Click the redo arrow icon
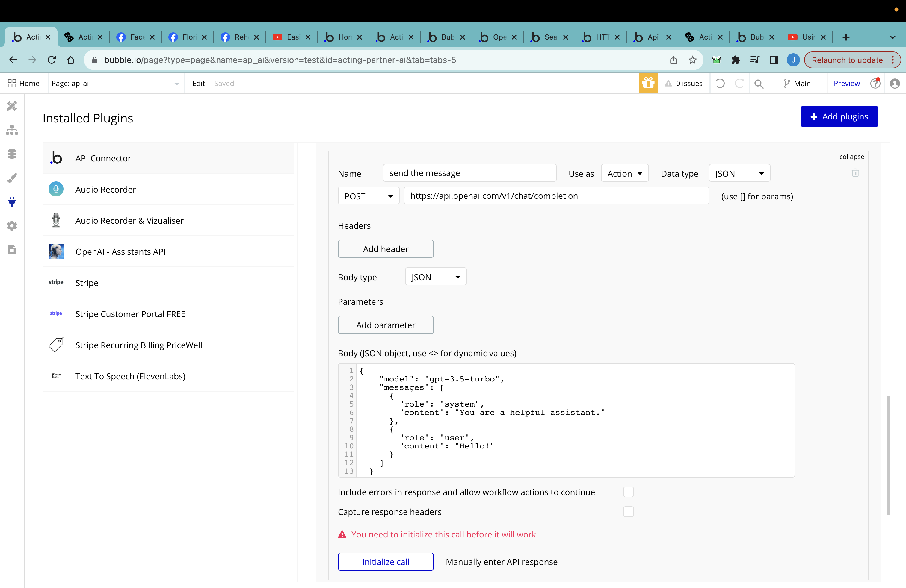Screen dimensions: 906x588 coord(739,83)
